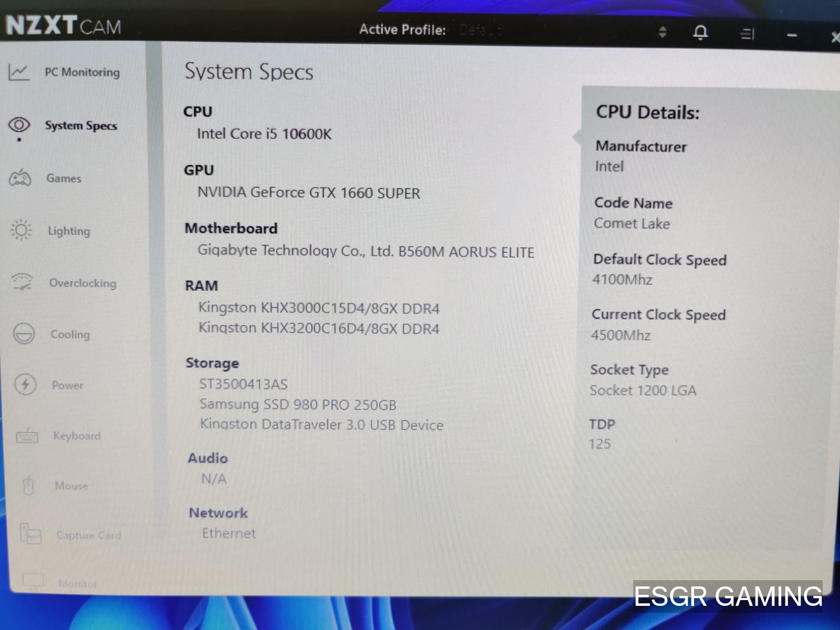Go to the Power section label
This screenshot has height=630, width=840.
point(67,385)
